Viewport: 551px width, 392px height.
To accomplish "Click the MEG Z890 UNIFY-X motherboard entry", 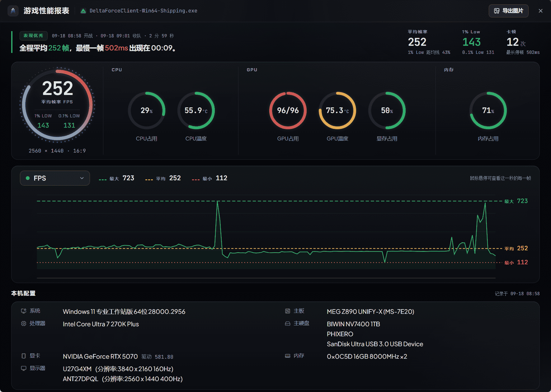I will (x=370, y=312).
